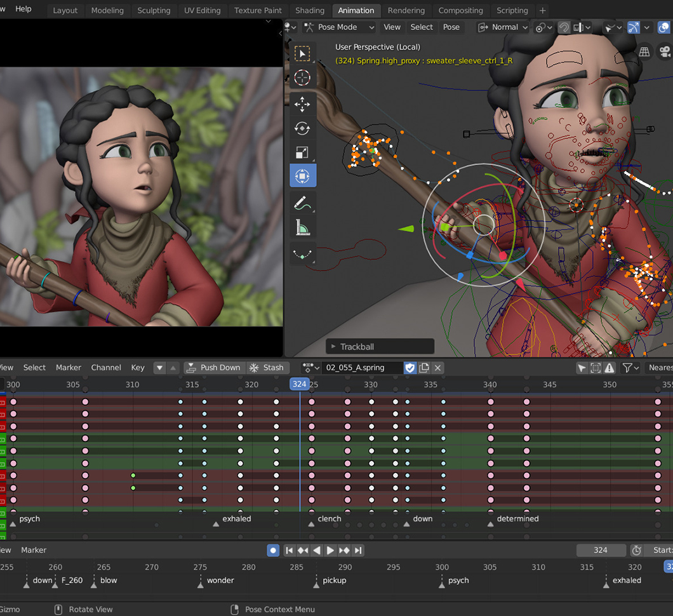Choose the Tweak select tool at toolbar top
The width and height of the screenshot is (673, 616).
coord(303,53)
